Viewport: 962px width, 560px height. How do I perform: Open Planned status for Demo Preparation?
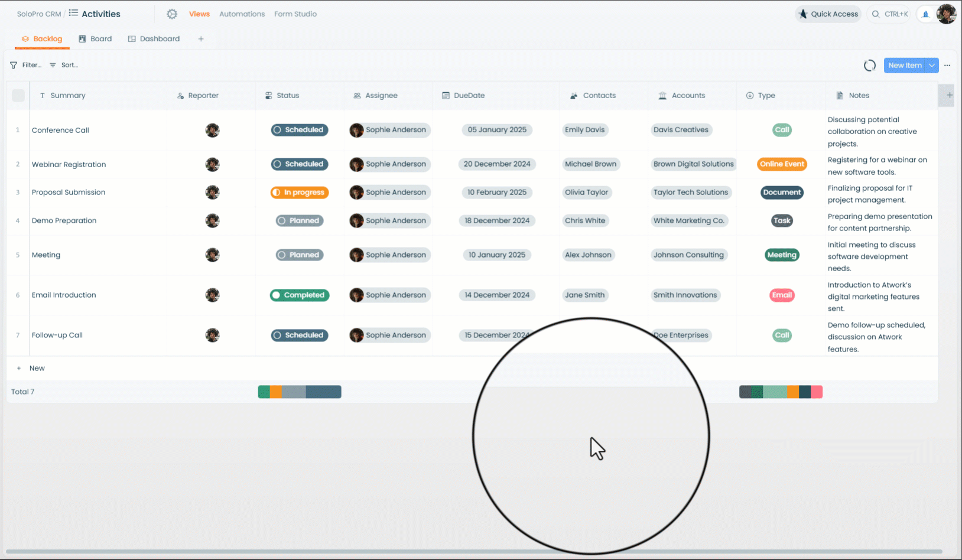300,221
